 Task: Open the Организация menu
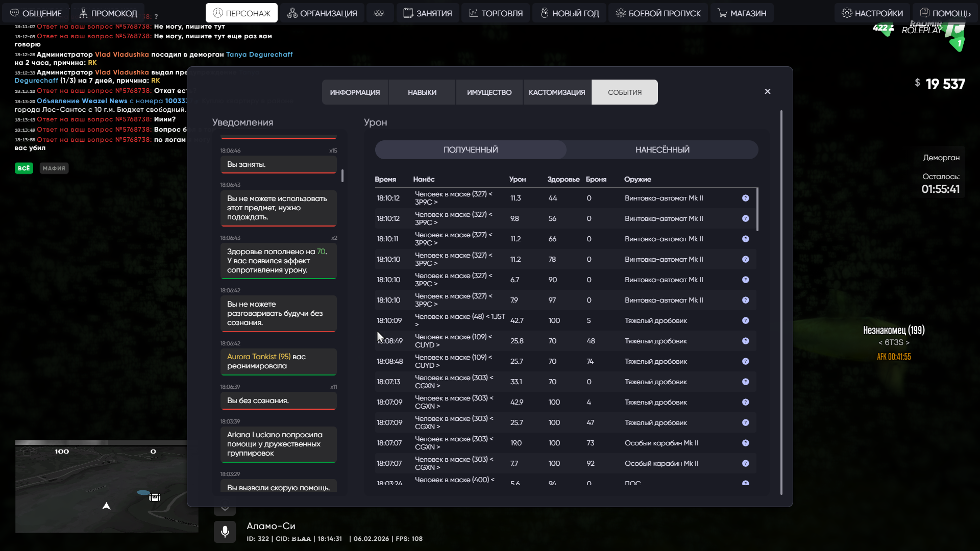pos(322,13)
